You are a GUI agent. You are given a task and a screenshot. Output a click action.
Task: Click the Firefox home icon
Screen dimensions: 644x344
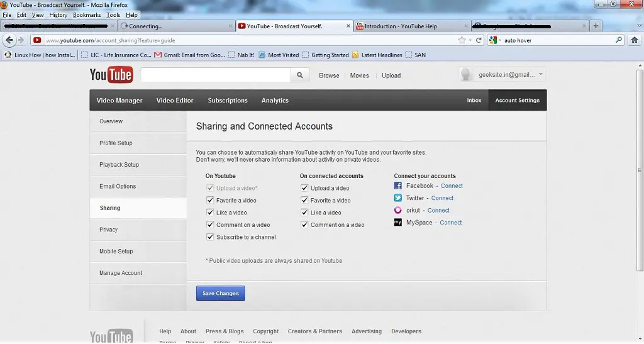(x=635, y=40)
